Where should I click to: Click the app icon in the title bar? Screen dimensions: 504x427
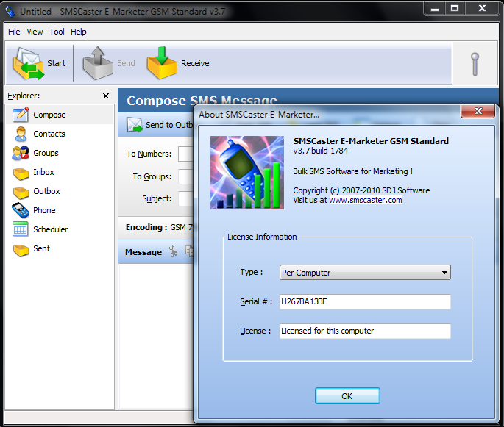[x=10, y=11]
